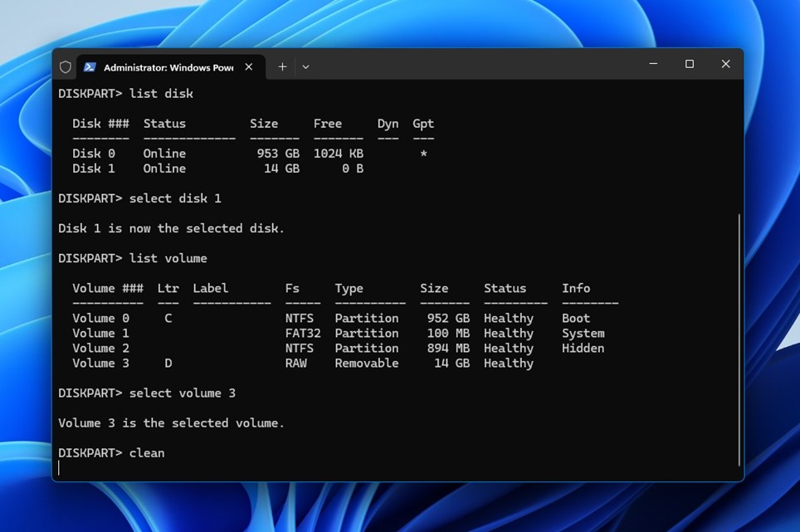Click the "list disk" command text
This screenshot has width=800, height=532.
tap(161, 93)
